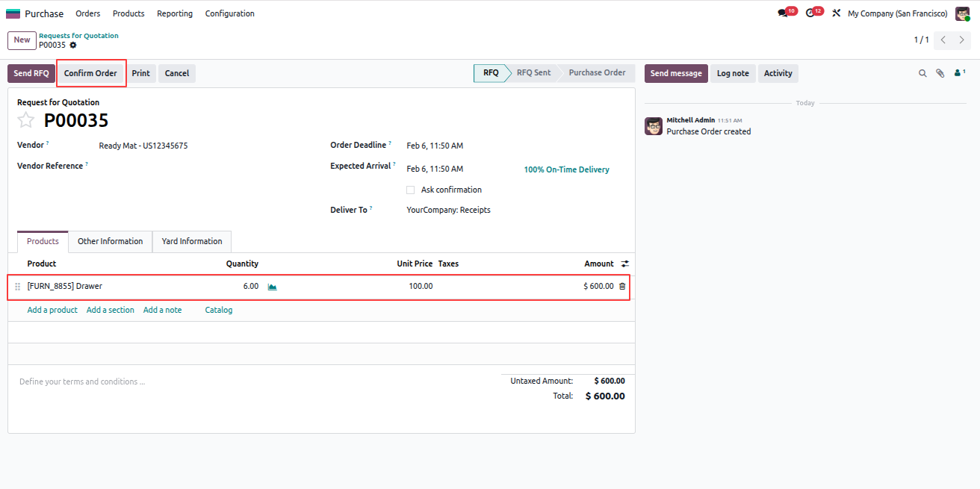Select the RFQ status stage
980x489 pixels.
490,73
